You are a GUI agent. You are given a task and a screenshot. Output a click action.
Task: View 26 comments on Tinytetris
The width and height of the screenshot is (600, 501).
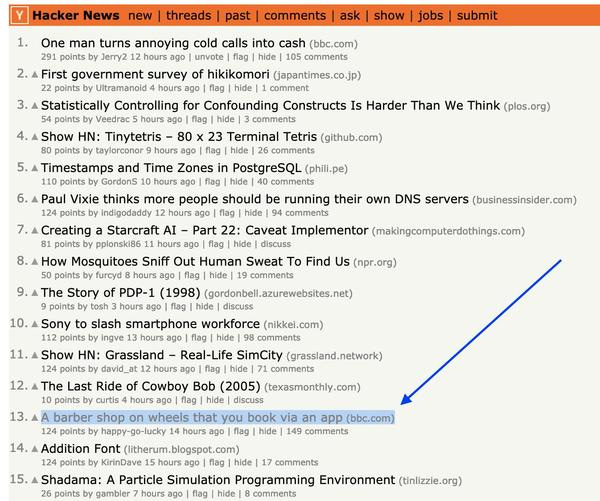point(286,150)
